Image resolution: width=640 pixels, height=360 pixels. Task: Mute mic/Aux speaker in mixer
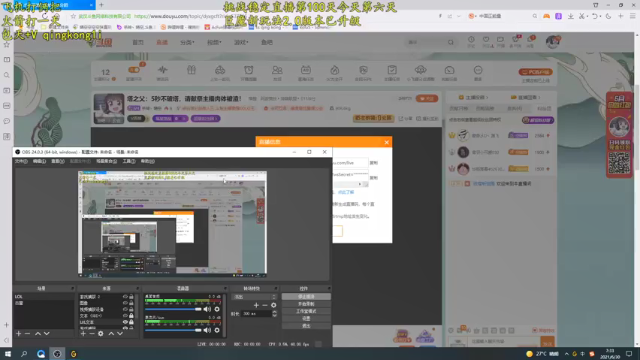point(207,330)
